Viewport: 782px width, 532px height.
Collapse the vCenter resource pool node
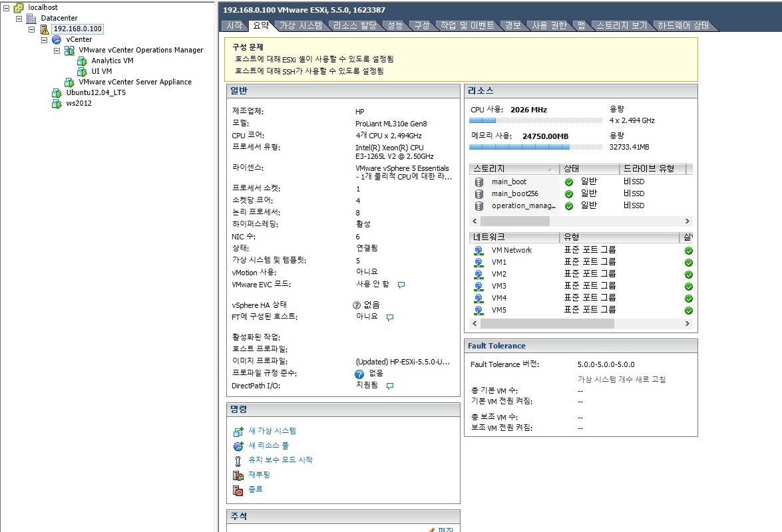pyautogui.click(x=45, y=40)
